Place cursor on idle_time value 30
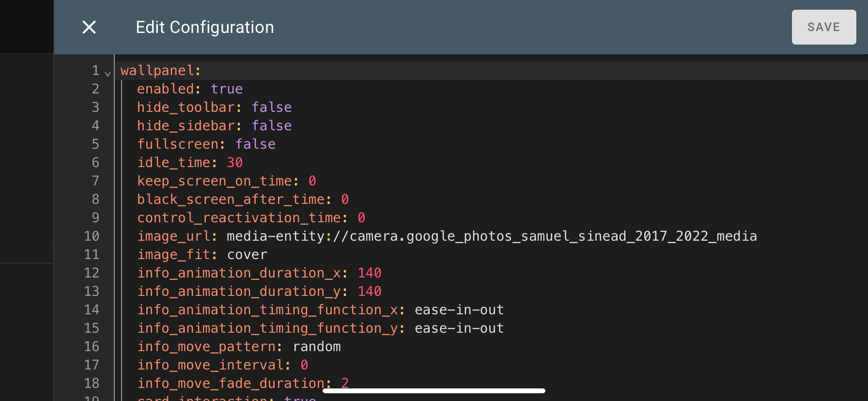This screenshot has height=401, width=868. pos(234,163)
